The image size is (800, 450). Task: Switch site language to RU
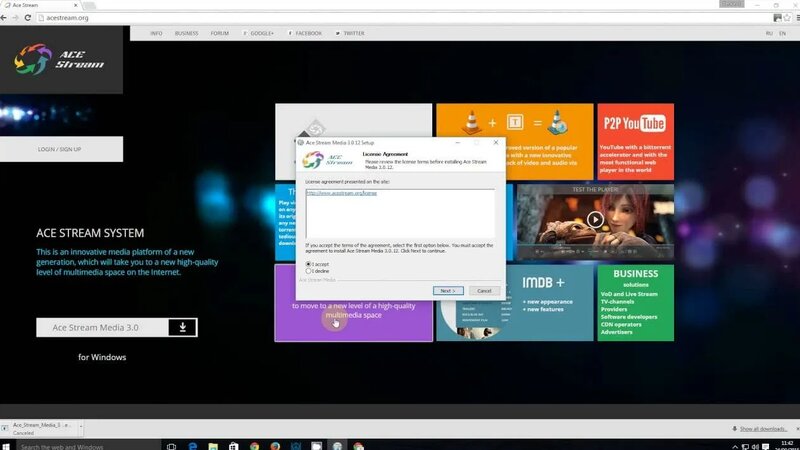pyautogui.click(x=769, y=33)
